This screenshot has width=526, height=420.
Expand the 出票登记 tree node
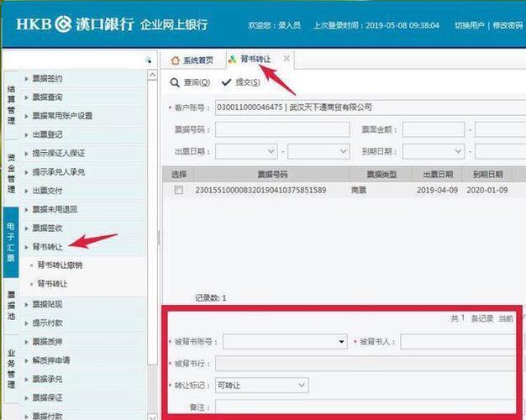click(x=27, y=135)
